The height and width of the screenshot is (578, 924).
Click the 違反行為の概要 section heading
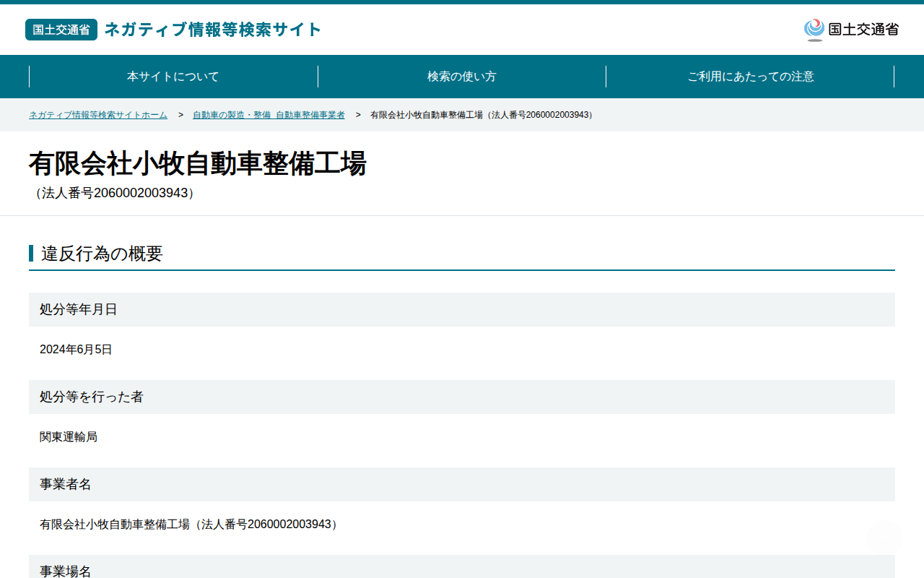coord(102,254)
